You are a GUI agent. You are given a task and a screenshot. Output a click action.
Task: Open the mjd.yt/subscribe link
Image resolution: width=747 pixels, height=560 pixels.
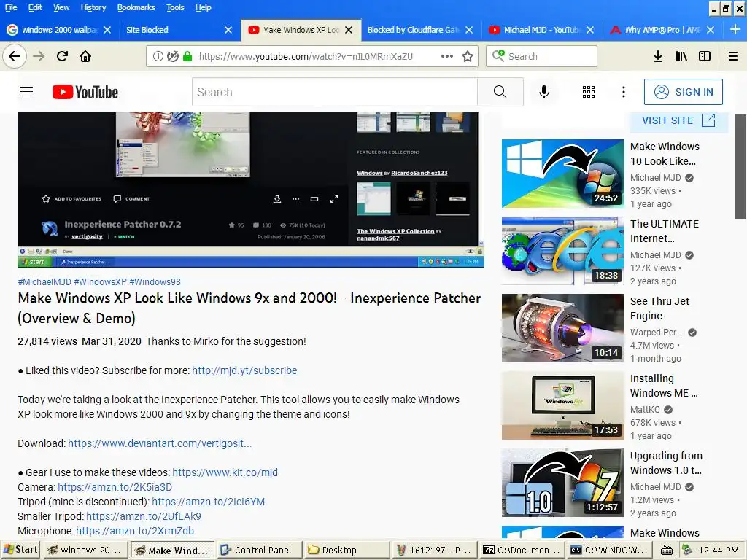click(x=244, y=370)
